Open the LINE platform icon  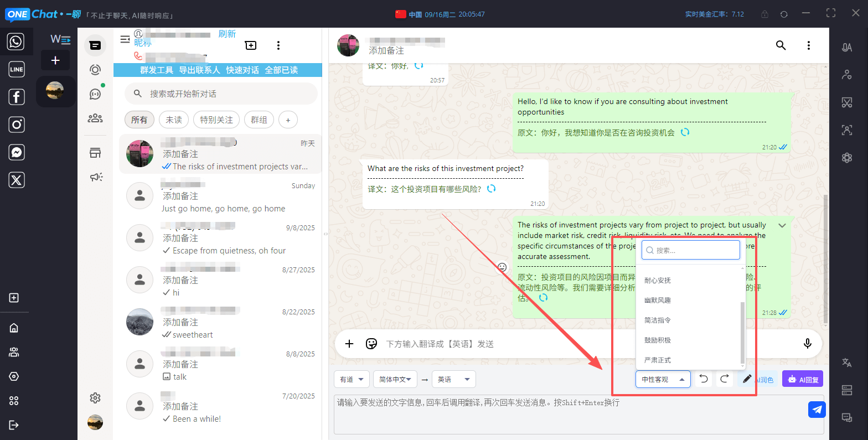(16, 69)
